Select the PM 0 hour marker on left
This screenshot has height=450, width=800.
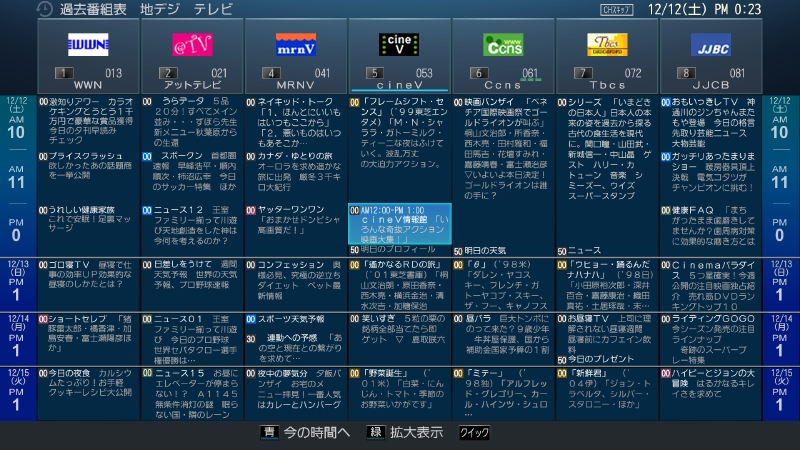click(16, 231)
